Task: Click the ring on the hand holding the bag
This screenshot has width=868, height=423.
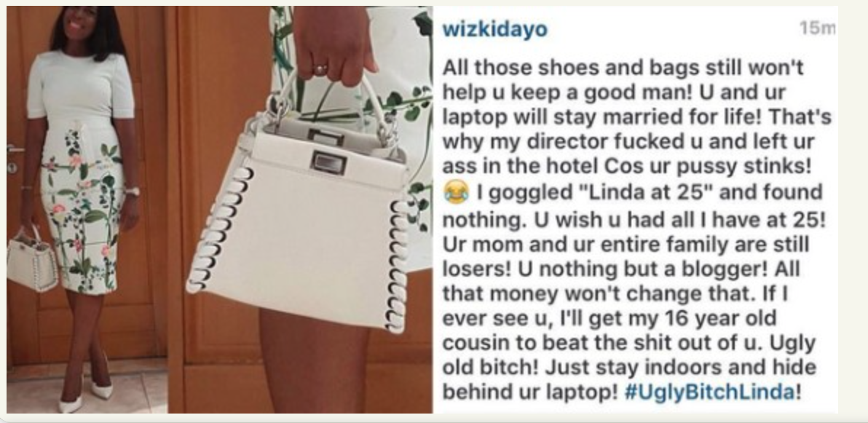Action: pos(321,69)
